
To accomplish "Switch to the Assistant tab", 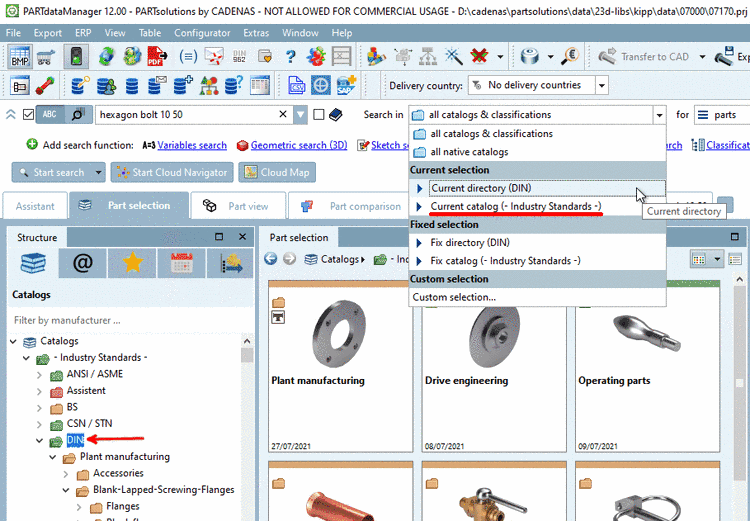I will tap(35, 206).
